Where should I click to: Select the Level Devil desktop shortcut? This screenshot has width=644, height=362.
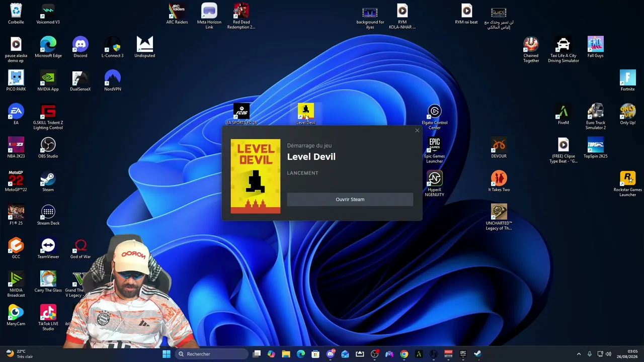(x=306, y=115)
